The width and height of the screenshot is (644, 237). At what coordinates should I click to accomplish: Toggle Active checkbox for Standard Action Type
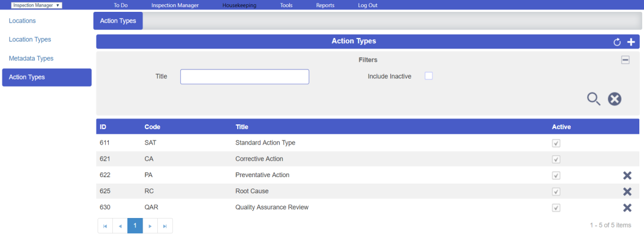[556, 143]
